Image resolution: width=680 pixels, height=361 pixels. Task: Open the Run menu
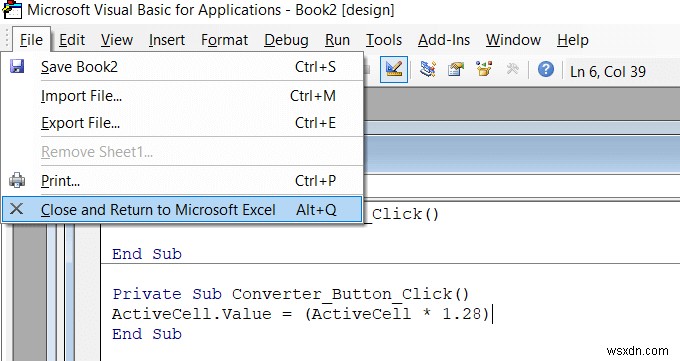[337, 40]
